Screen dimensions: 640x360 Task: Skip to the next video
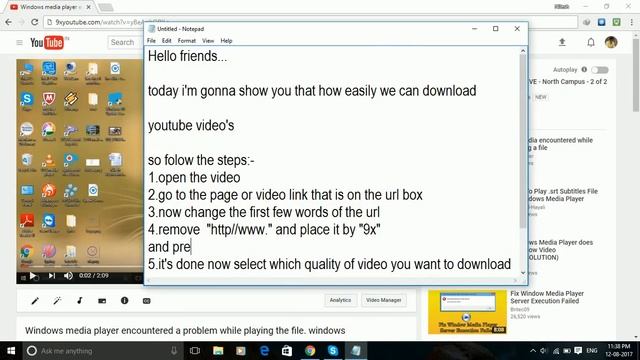[x=51, y=276]
